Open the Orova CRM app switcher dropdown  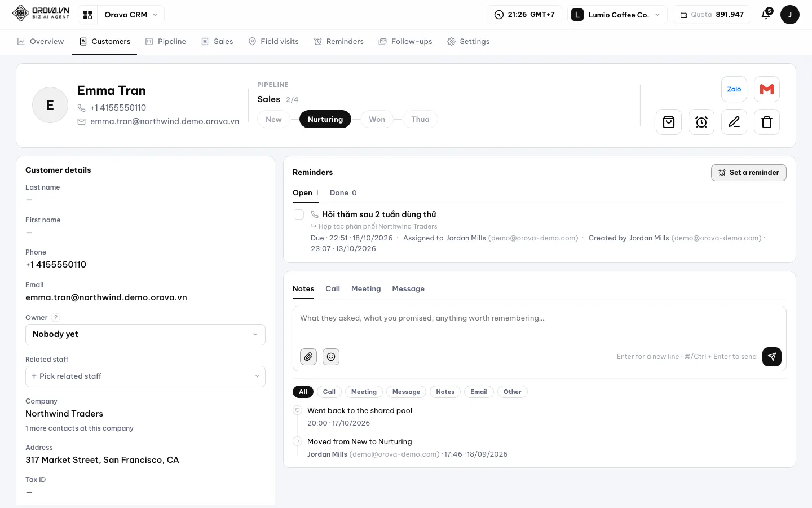pyautogui.click(x=131, y=15)
